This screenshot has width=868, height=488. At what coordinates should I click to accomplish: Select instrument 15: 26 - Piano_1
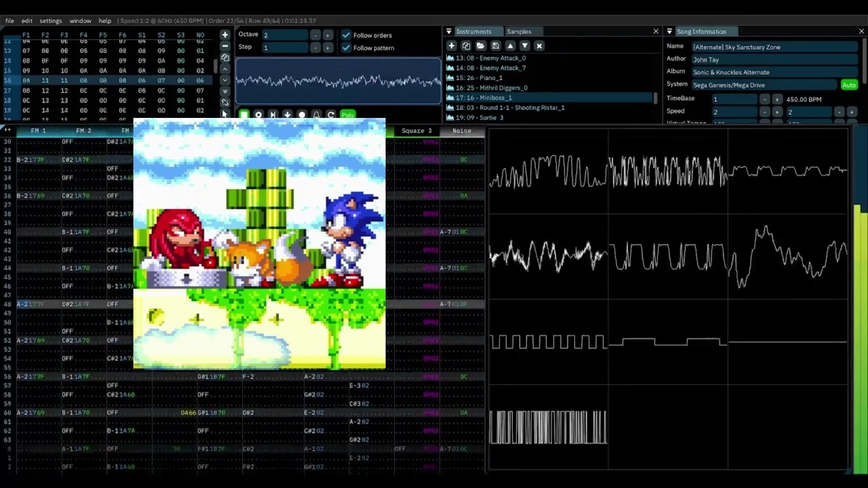(549, 78)
